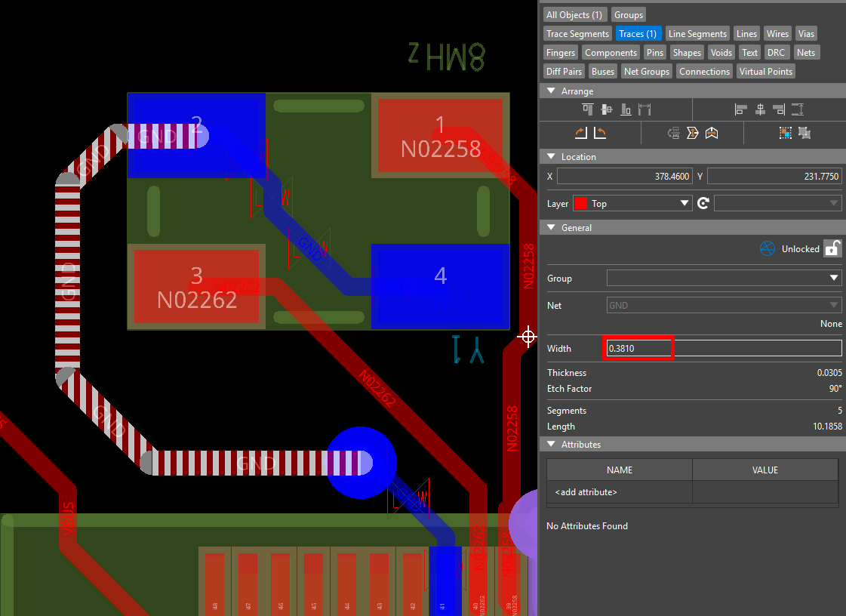Click the bring to front icon
This screenshot has height=616, width=846.
786,134
